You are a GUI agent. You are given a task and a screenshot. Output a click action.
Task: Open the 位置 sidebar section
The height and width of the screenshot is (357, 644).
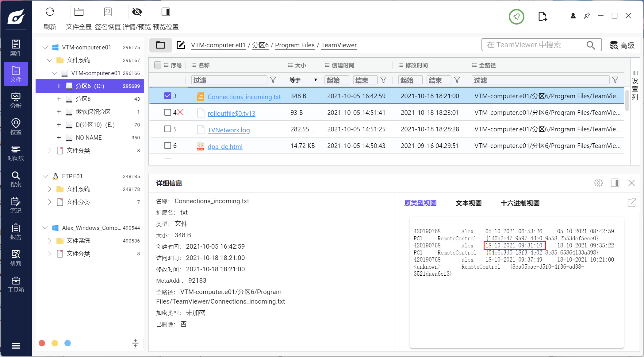pos(16,126)
